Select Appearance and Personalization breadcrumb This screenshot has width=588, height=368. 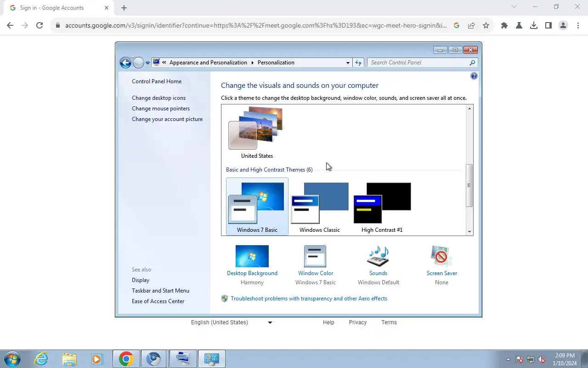point(208,63)
